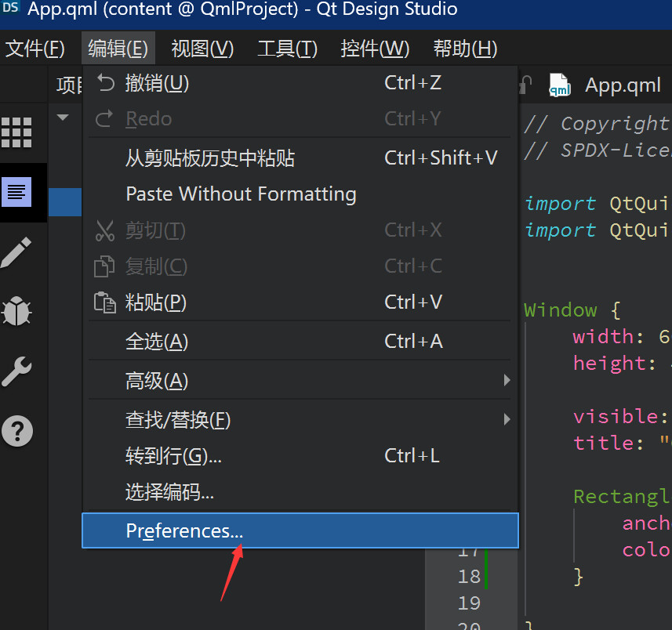Expand the 查找/替换(F) submenu

(300, 420)
